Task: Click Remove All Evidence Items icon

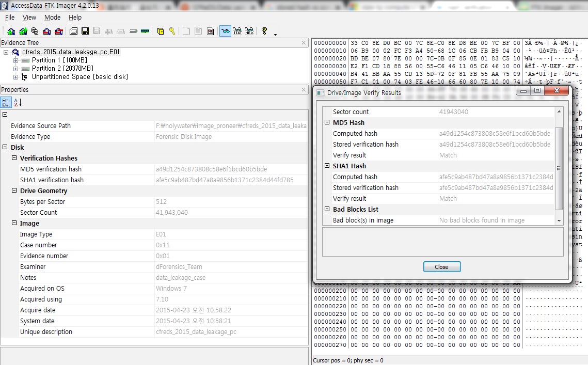Action: 59,31
